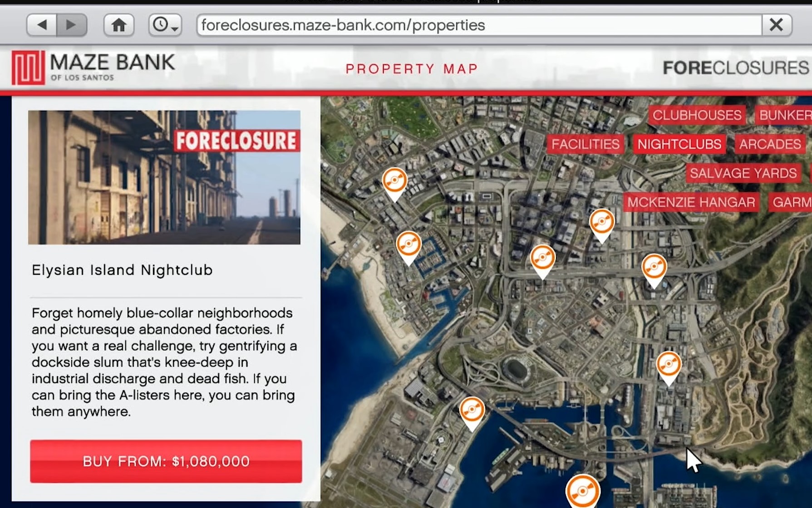Click the browser back arrow button

(42, 25)
